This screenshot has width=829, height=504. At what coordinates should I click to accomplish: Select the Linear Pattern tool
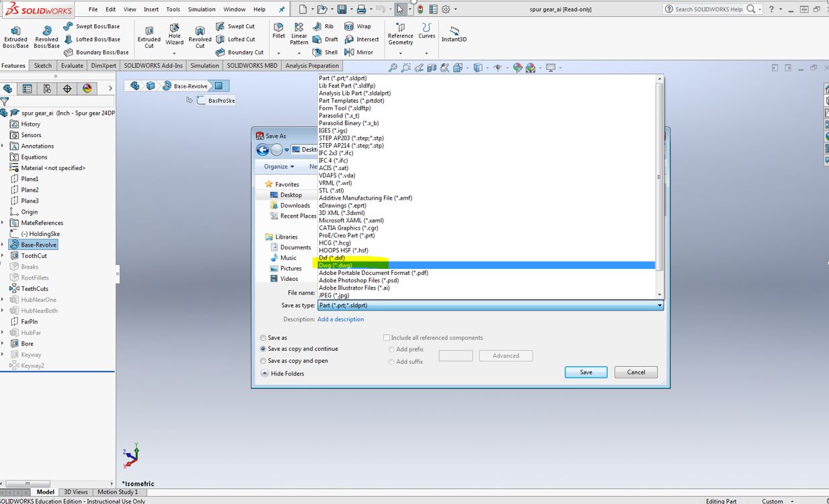[x=299, y=34]
